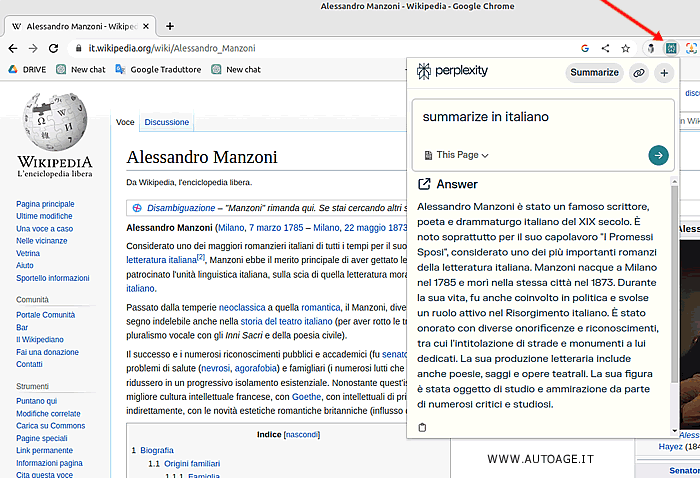
Task: Open answer in Perplexity via external icon
Action: pos(424,184)
